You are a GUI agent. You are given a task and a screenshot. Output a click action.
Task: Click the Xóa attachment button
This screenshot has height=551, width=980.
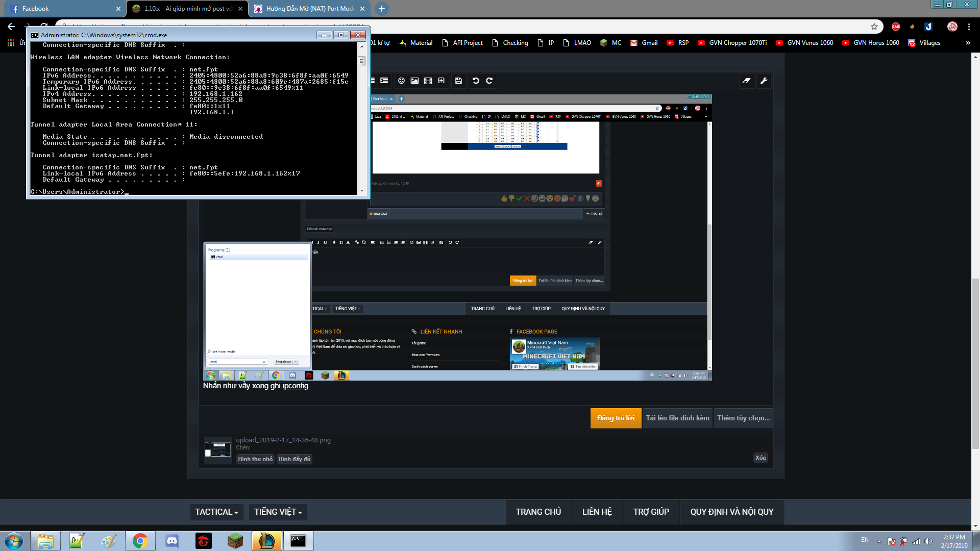pos(760,458)
